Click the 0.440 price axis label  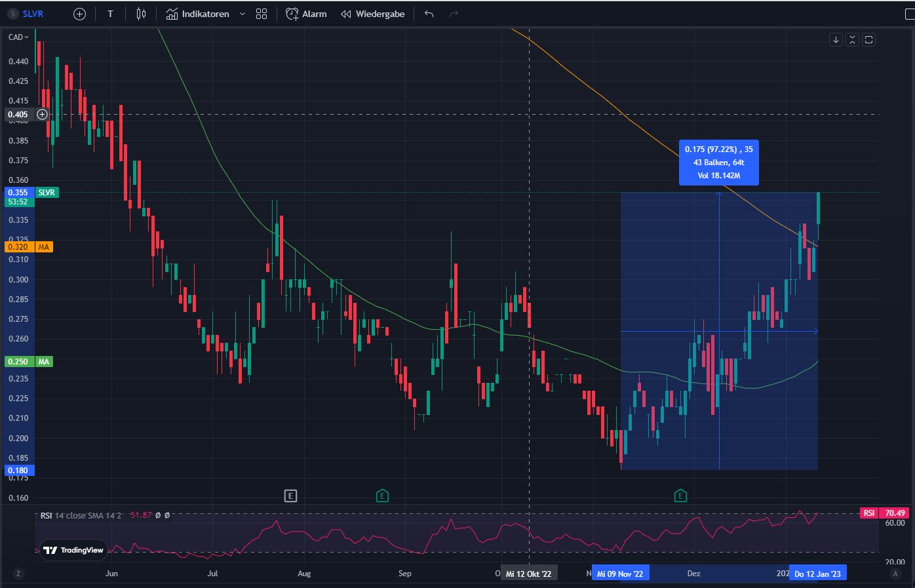tap(18, 62)
